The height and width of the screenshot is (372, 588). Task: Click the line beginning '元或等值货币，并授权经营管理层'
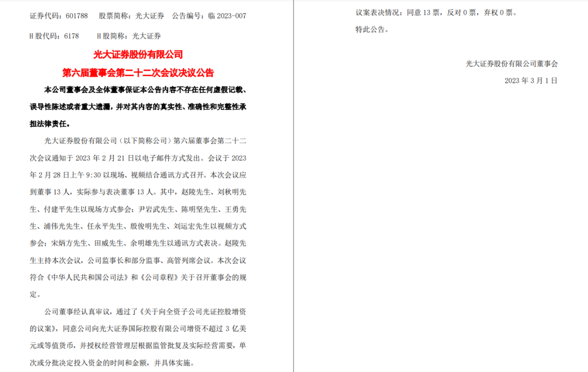[138, 345]
